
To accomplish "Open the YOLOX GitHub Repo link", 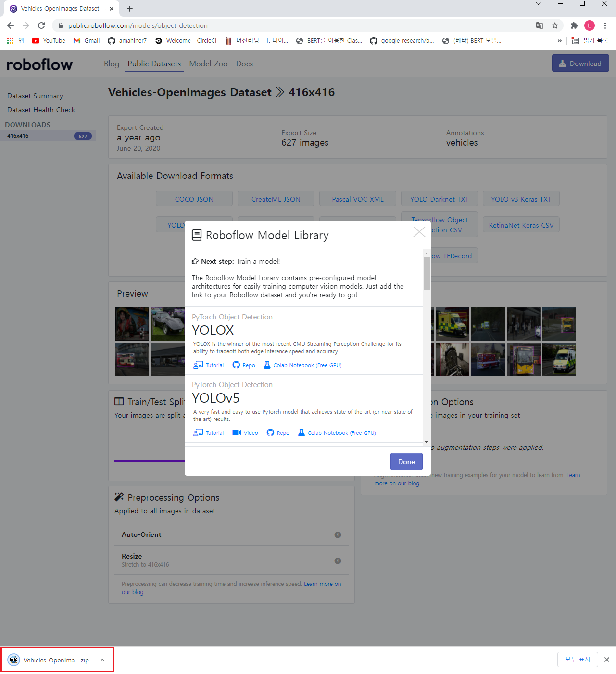I will click(x=244, y=365).
